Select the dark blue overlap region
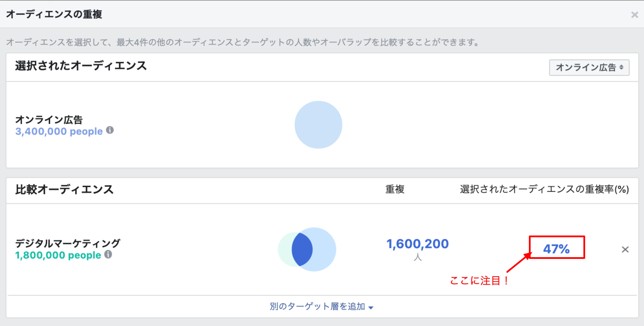The width and height of the screenshot is (644, 326). (x=302, y=249)
